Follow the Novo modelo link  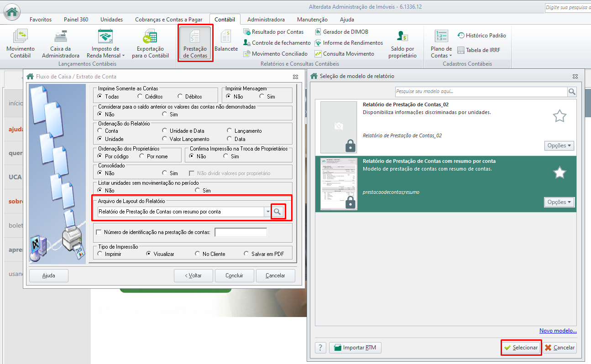558,331
